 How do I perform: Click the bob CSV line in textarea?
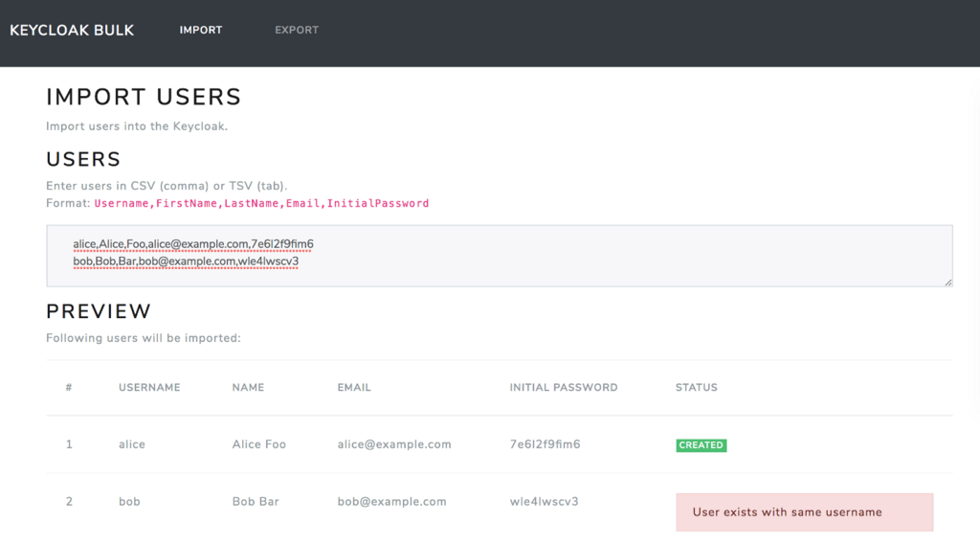click(186, 261)
